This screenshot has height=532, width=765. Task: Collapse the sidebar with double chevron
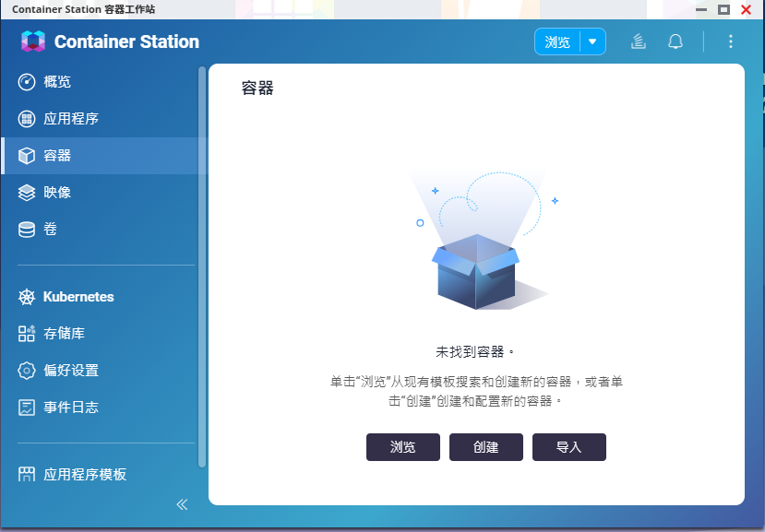pyautogui.click(x=182, y=504)
